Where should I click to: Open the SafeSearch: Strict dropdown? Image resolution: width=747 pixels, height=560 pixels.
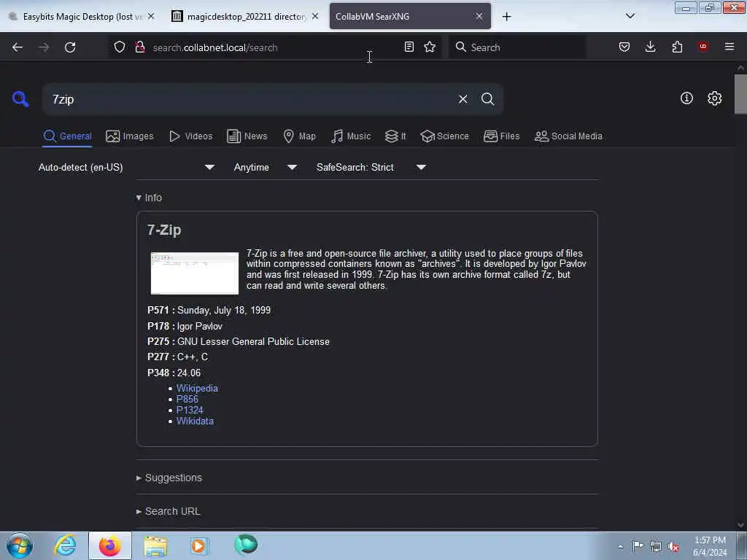tap(371, 167)
